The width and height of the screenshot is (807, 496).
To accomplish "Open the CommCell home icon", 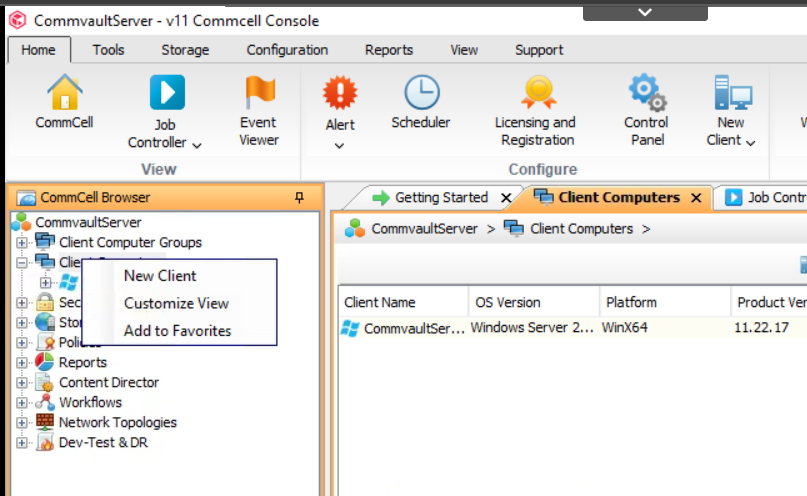I will pyautogui.click(x=65, y=92).
